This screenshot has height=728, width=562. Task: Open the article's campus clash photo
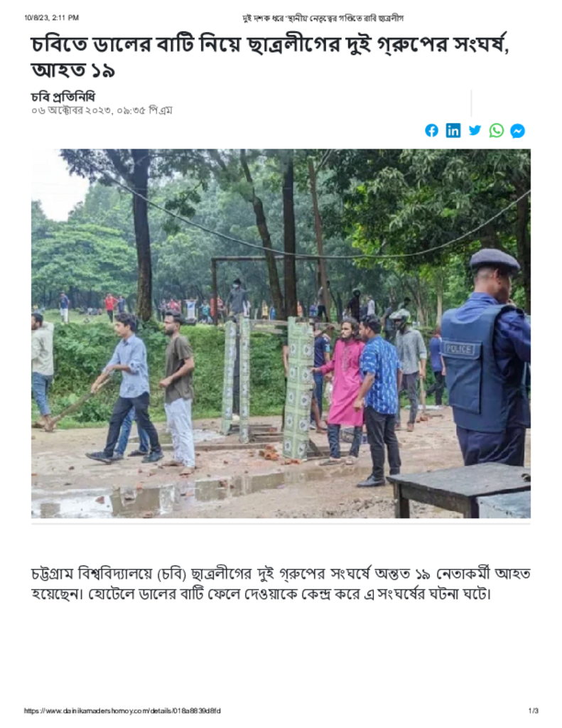coord(281,333)
